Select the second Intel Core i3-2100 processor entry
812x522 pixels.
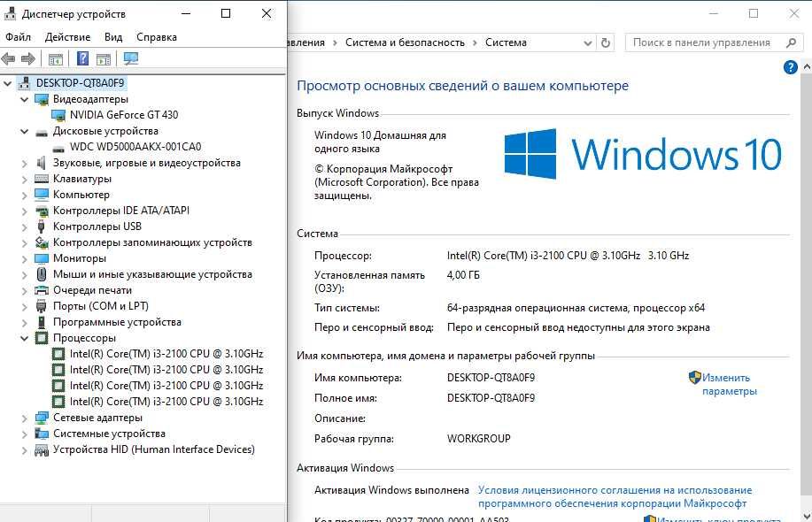click(166, 370)
